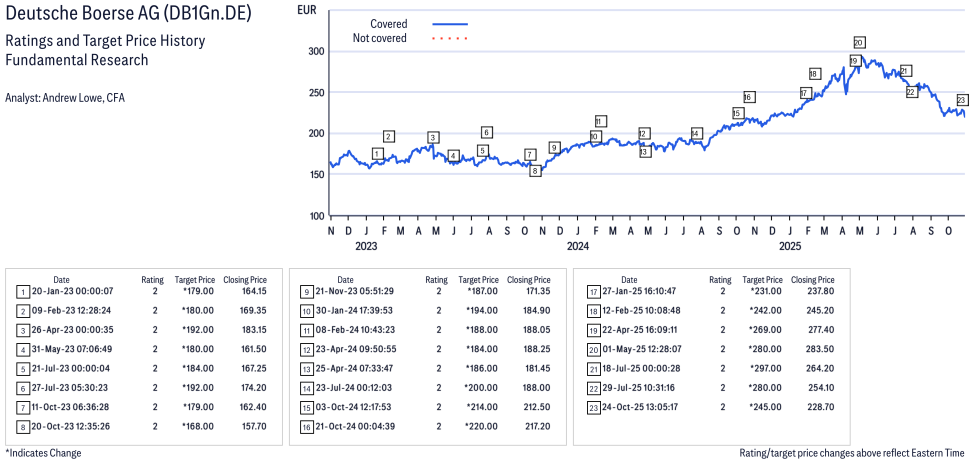Click chart marker 23 at the chart's right end
This screenshot has height=459, width=975.
(961, 100)
